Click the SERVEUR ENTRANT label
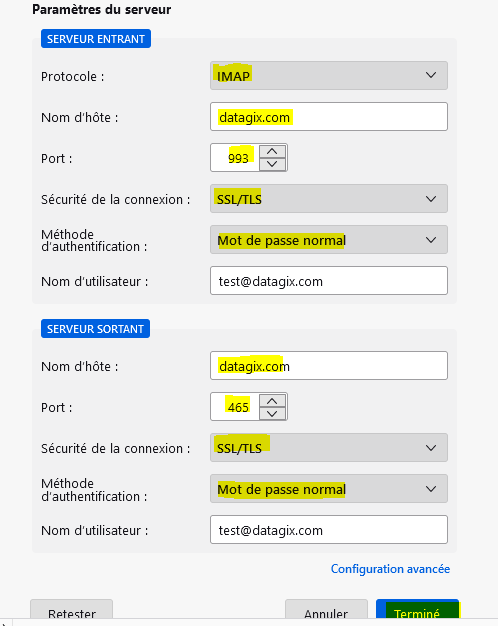This screenshot has width=498, height=626. (96, 39)
